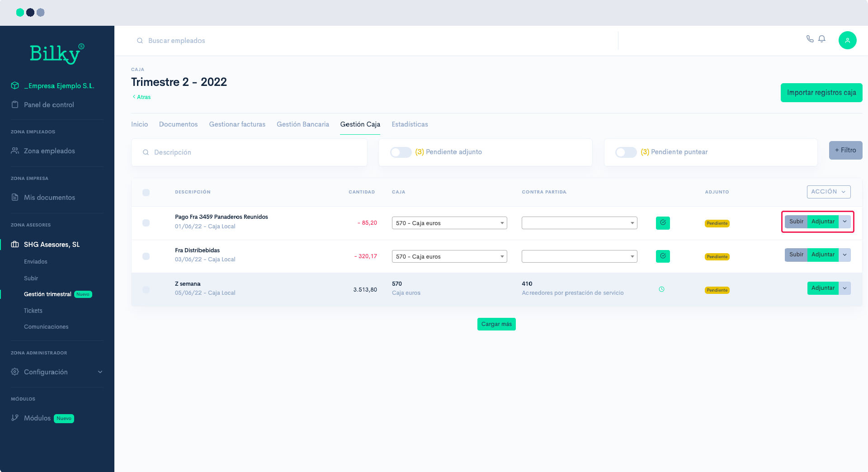The height and width of the screenshot is (472, 868).
Task: Go back using the Atras link
Action: tap(142, 97)
